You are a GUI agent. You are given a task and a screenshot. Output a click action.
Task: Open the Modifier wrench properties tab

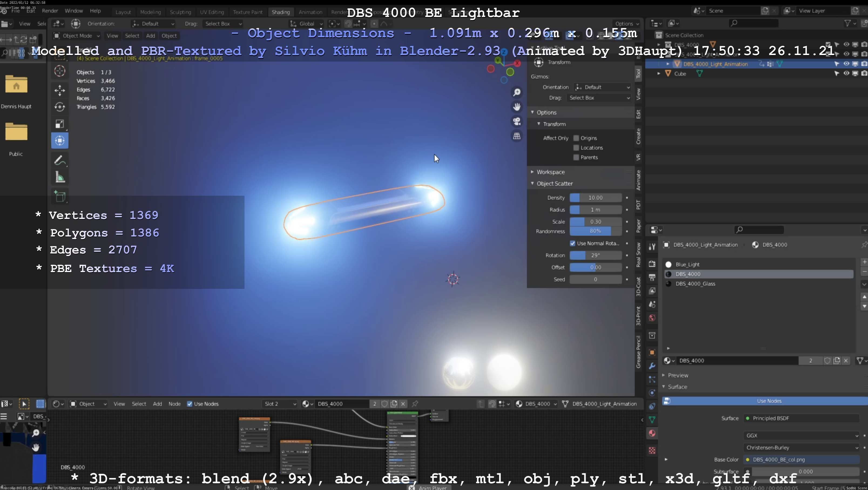coord(652,366)
